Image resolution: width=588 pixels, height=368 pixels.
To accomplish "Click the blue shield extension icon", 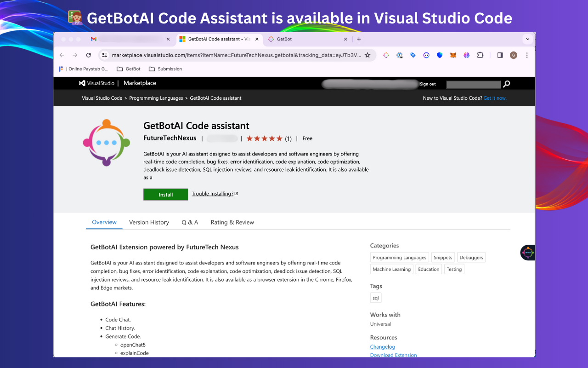I will tap(440, 55).
